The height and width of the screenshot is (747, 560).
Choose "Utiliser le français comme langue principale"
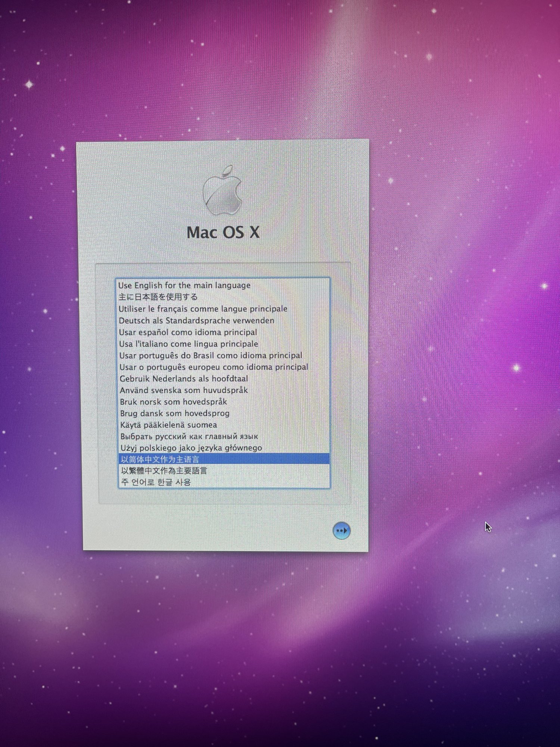pyautogui.click(x=223, y=309)
